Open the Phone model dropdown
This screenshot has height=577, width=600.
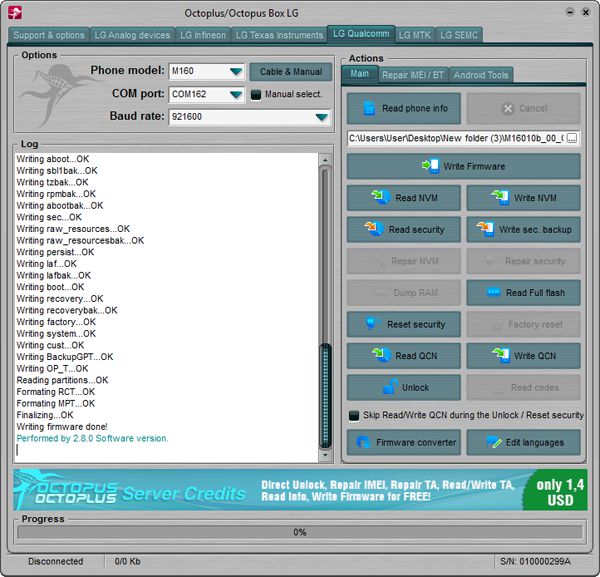tap(236, 72)
